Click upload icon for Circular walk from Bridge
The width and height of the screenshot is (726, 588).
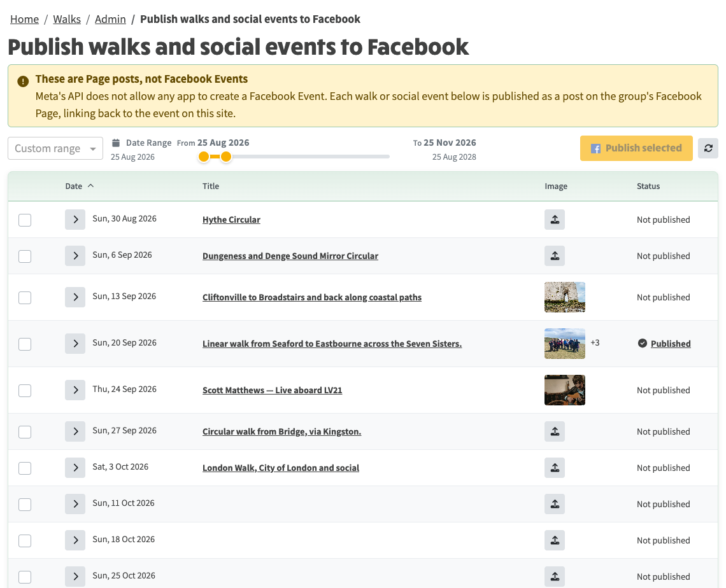tap(554, 431)
